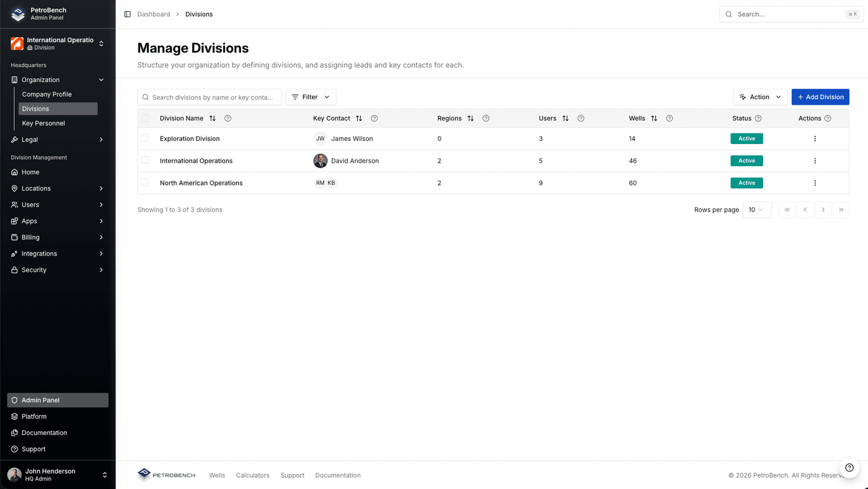The image size is (868, 489).
Task: Select the Locations icon in the sidebar
Action: (13, 188)
